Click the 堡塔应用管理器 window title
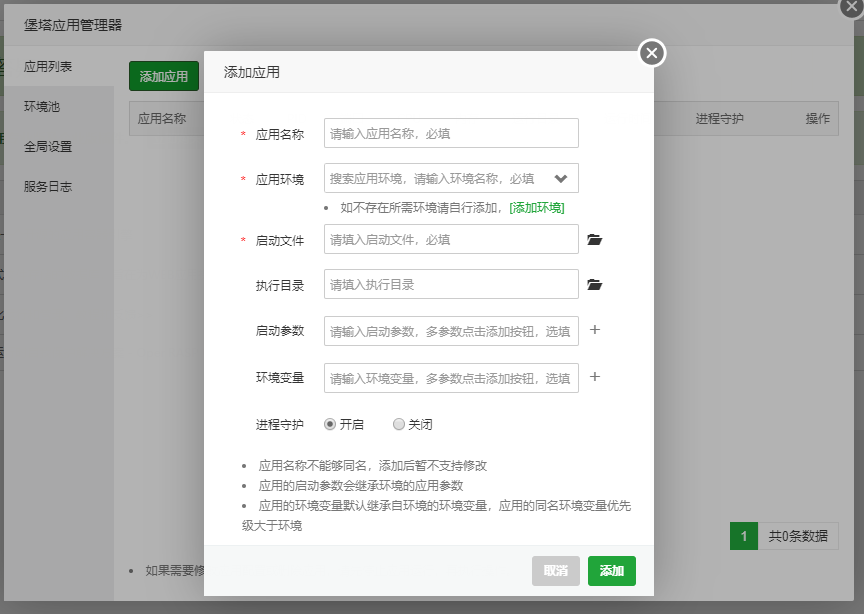 tap(73, 25)
